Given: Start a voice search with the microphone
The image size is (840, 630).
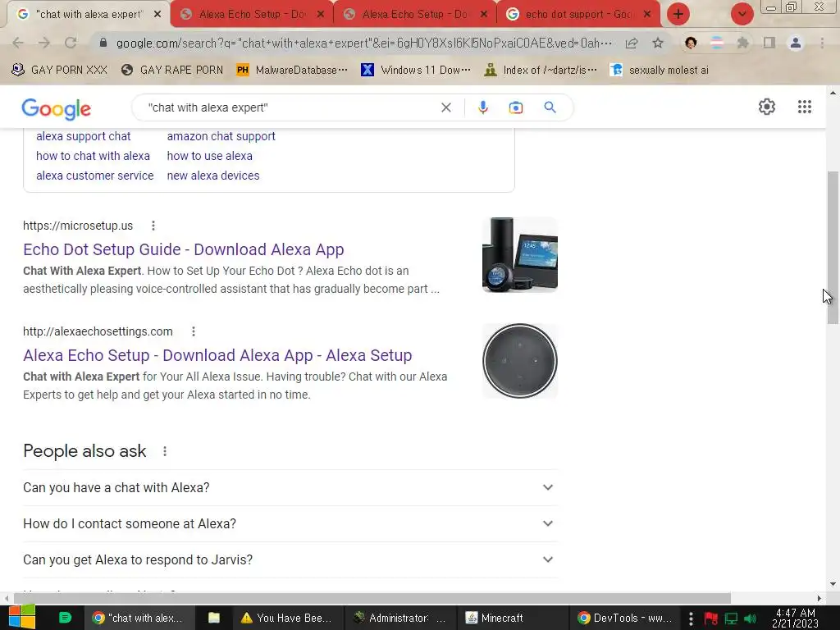Looking at the screenshot, I should (482, 107).
